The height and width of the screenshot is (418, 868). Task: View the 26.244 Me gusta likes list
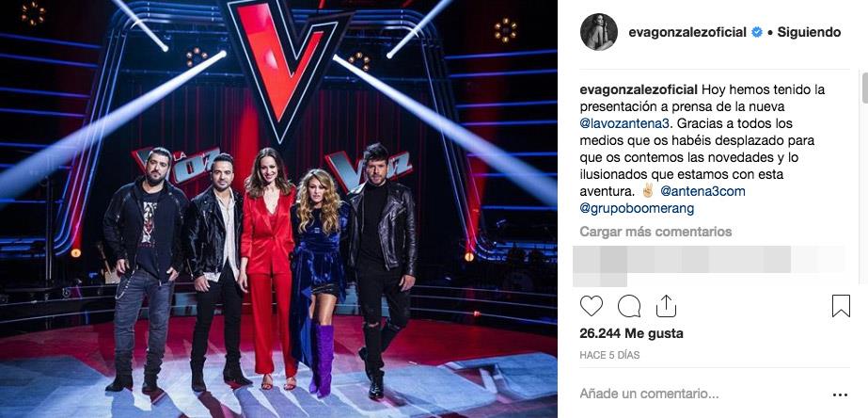[x=631, y=333]
